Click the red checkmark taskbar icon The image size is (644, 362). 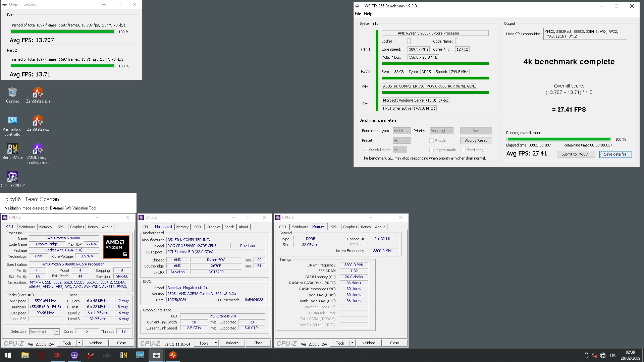[91, 355]
